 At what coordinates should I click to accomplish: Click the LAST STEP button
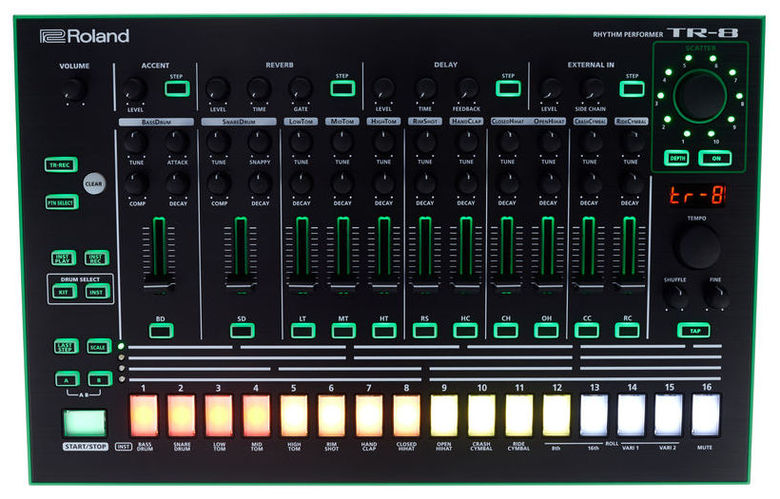point(66,347)
